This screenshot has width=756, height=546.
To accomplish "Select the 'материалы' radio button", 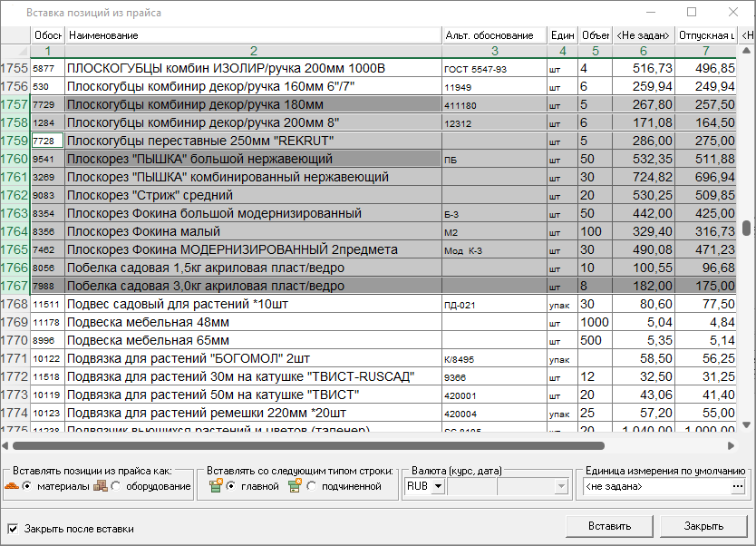I will click(x=26, y=486).
